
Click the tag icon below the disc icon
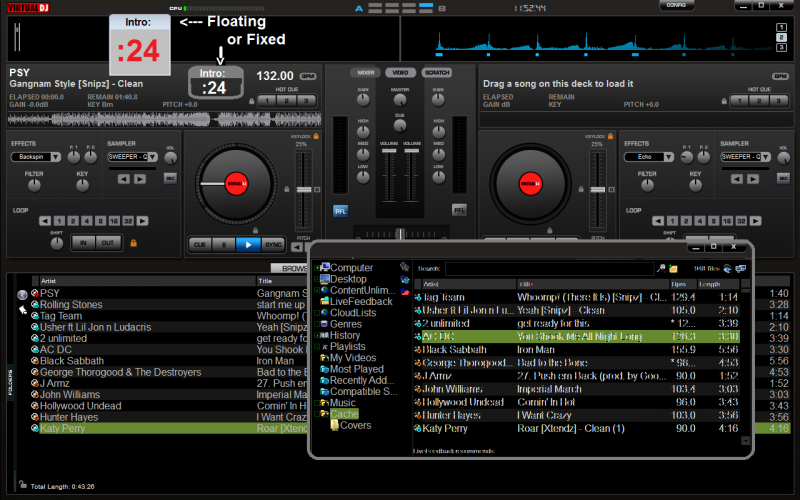[23, 309]
